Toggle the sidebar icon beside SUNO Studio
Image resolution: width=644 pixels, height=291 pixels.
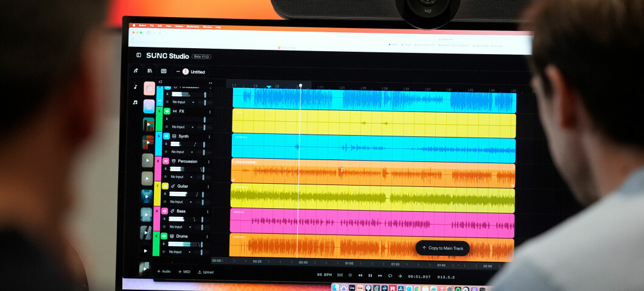pyautogui.click(x=139, y=55)
